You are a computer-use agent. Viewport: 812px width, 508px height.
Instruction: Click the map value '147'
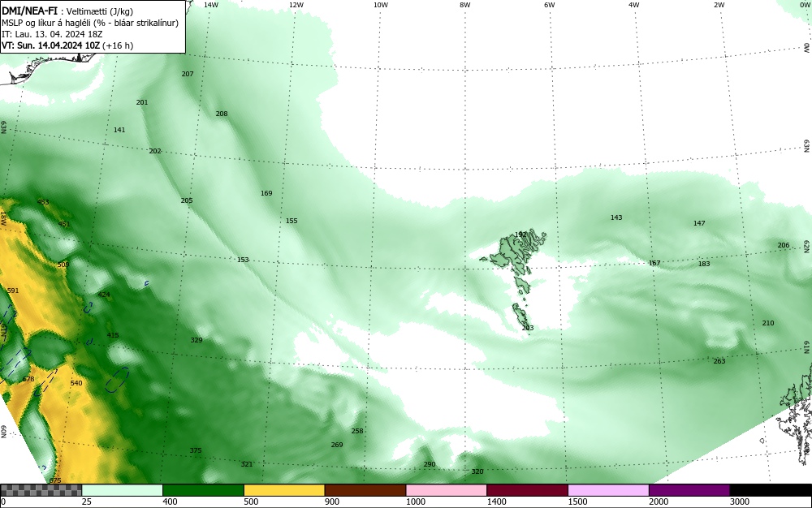[x=699, y=223]
